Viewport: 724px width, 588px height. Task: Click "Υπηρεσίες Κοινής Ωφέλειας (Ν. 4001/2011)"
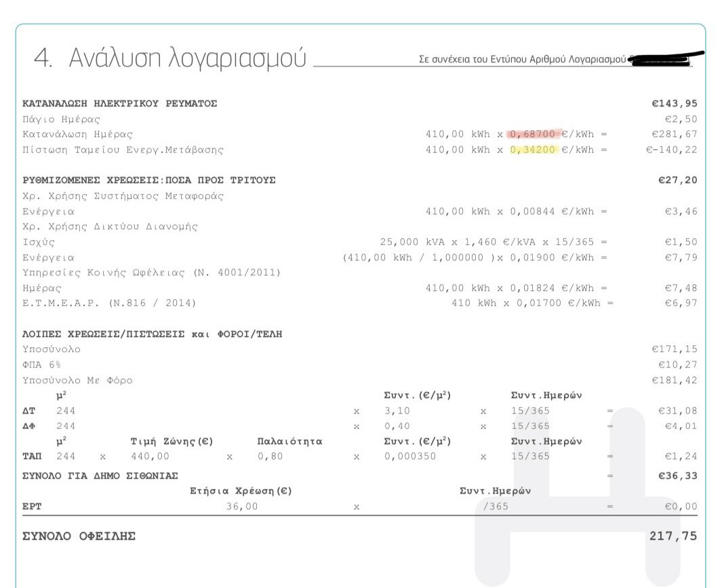[x=151, y=273]
